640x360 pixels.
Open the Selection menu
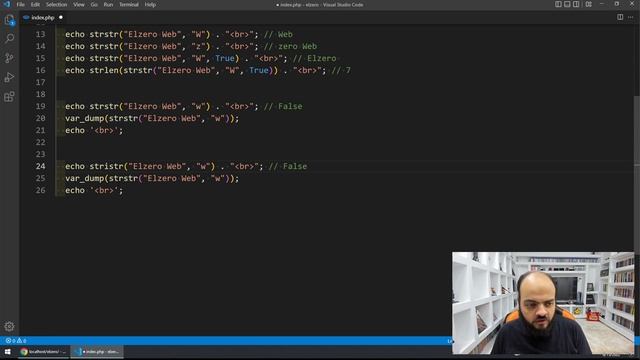click(56, 4)
